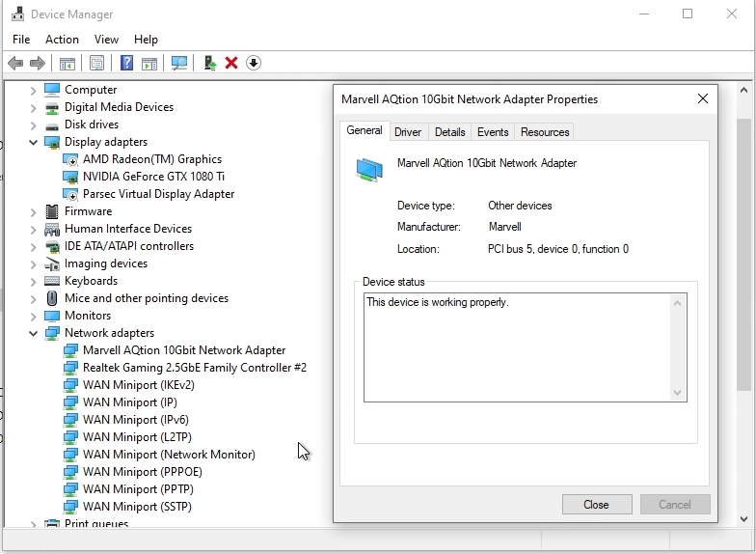Open the Help menu
This screenshot has width=756, height=554.
pos(146,39)
